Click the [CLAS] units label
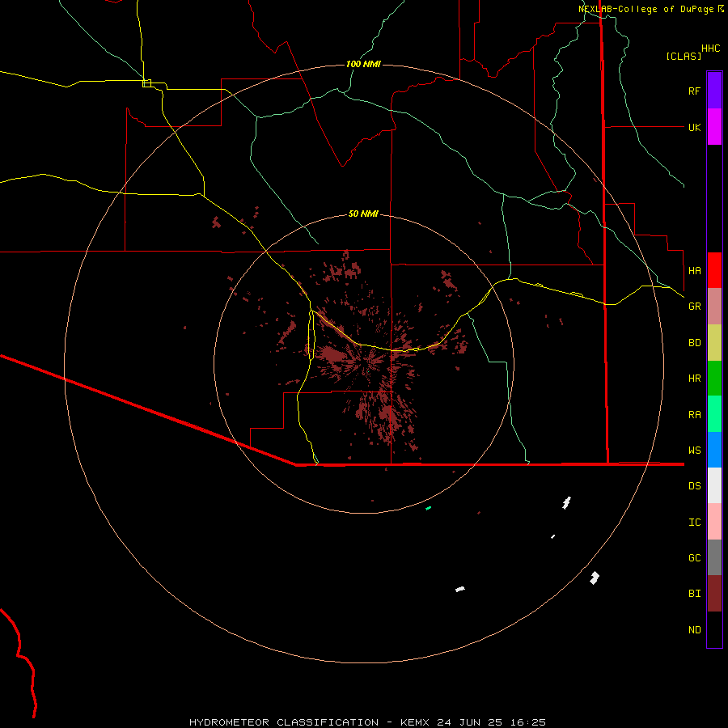This screenshot has height=728, width=728. click(684, 56)
